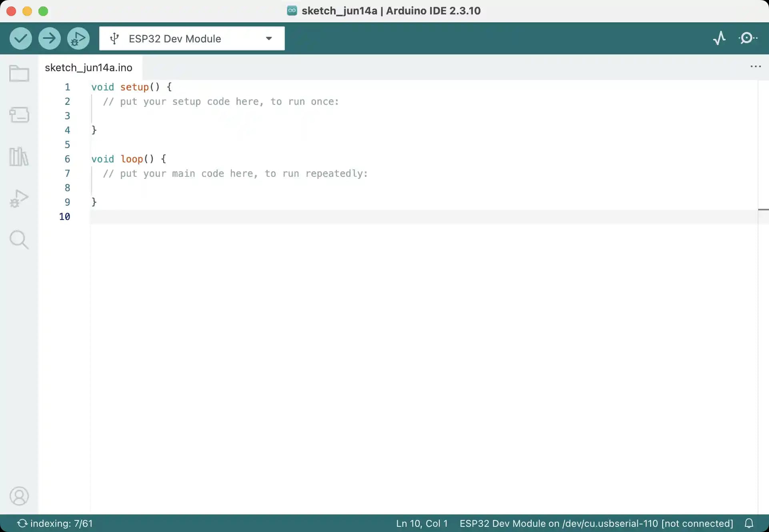
Task: Click the closing brace on line 4
Action: click(x=94, y=130)
